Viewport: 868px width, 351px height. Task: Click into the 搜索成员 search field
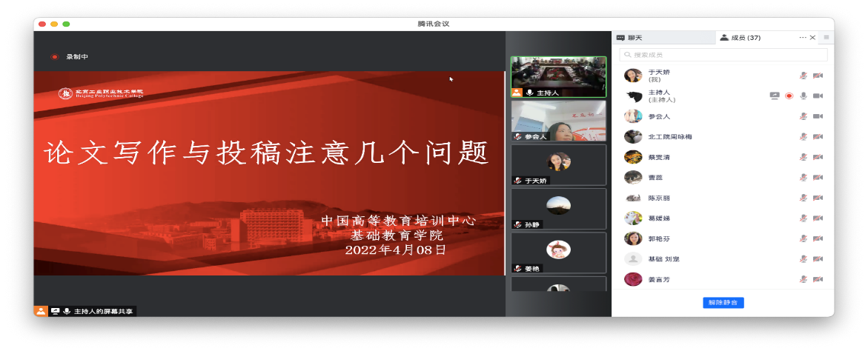[x=726, y=55]
